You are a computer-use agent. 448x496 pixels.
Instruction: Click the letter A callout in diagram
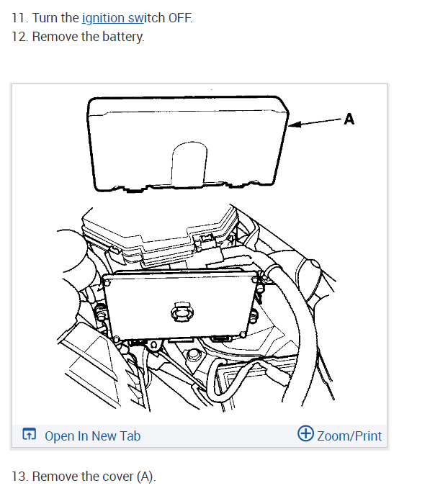(x=349, y=120)
